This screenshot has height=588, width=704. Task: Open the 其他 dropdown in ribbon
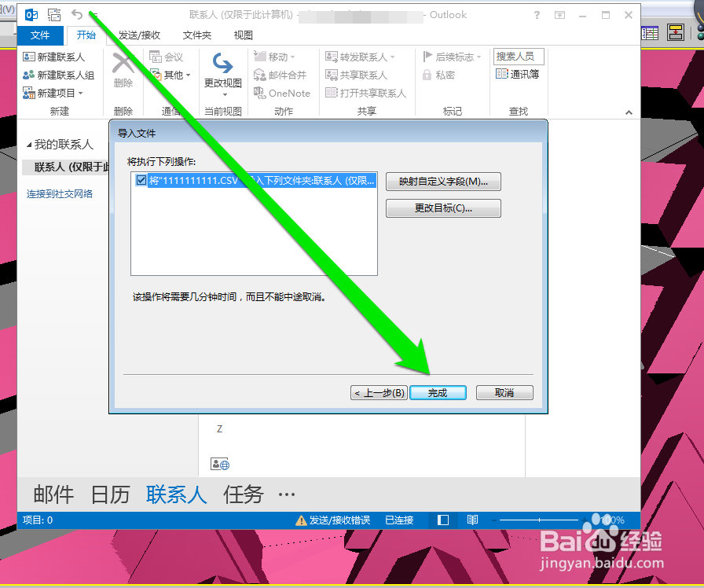(170, 75)
